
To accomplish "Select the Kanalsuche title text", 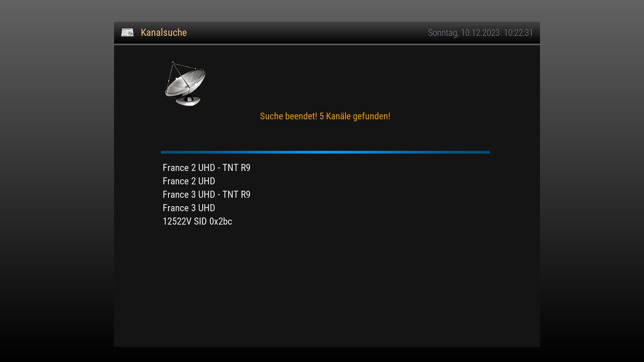I will (x=164, y=33).
